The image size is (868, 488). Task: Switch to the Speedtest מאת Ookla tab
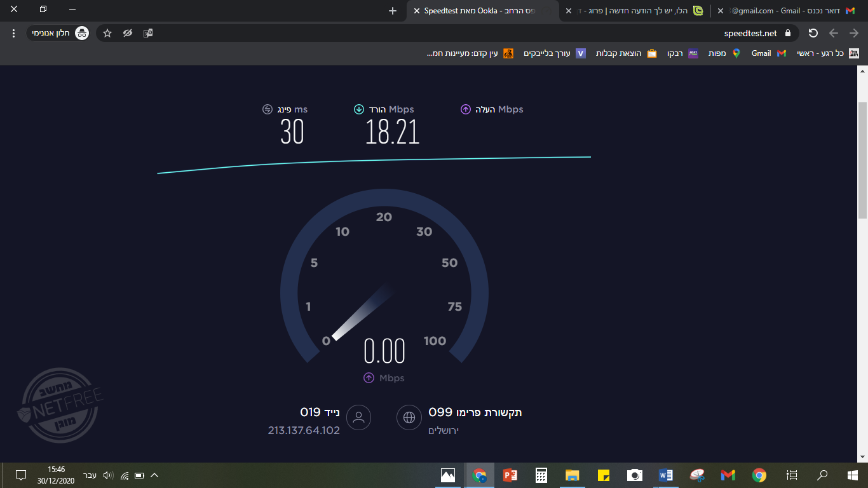[483, 11]
